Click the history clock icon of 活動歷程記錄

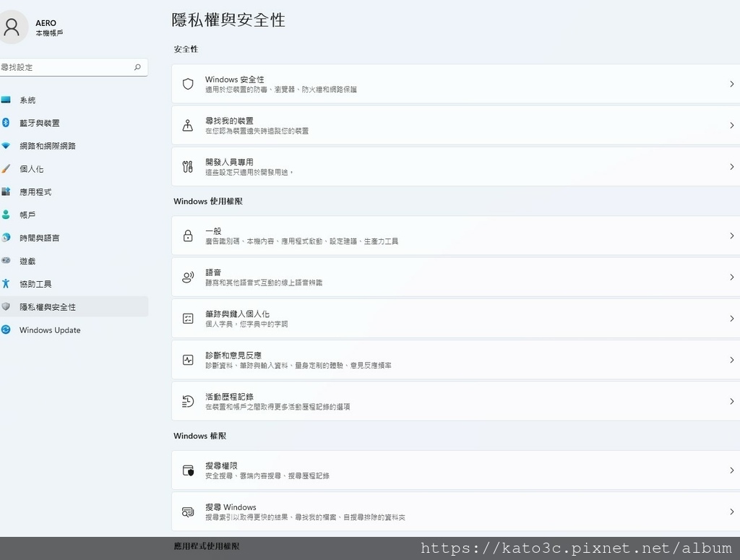pyautogui.click(x=188, y=402)
